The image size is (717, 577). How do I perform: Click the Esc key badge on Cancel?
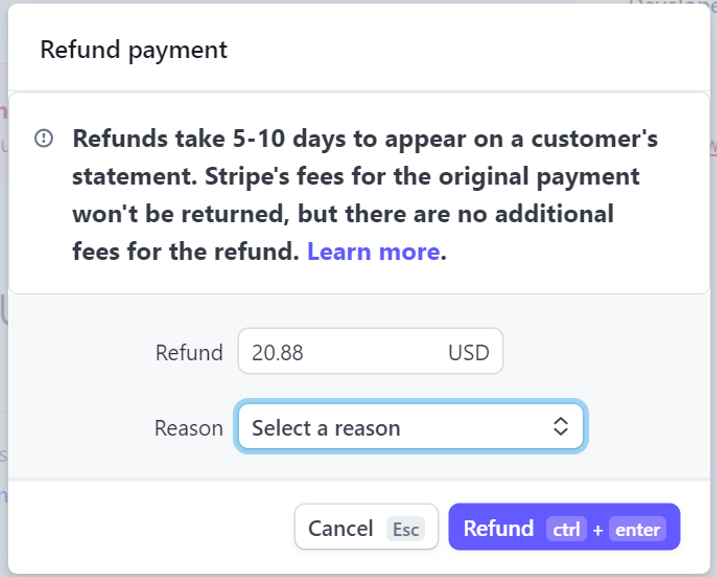[405, 529]
